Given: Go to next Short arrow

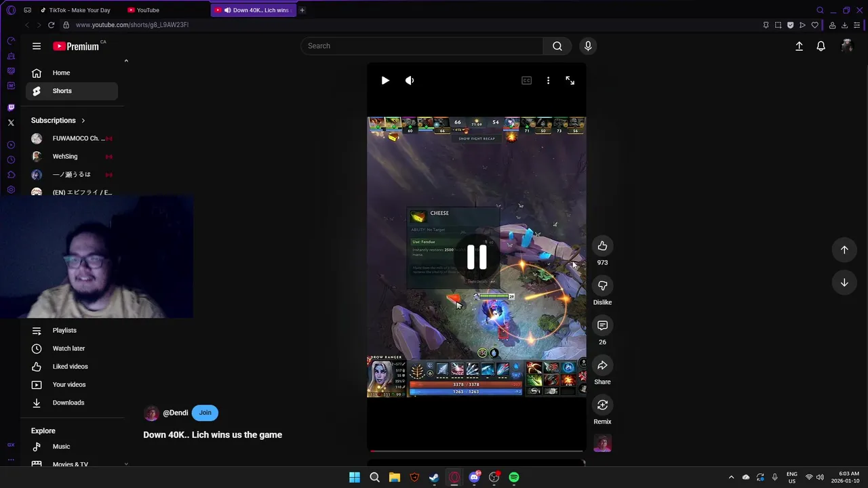Looking at the screenshot, I should [844, 283].
